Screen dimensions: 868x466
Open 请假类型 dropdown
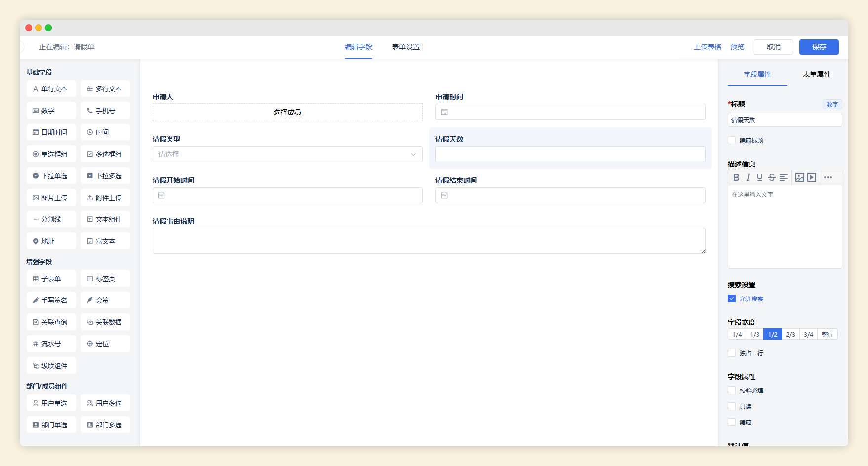(287, 154)
